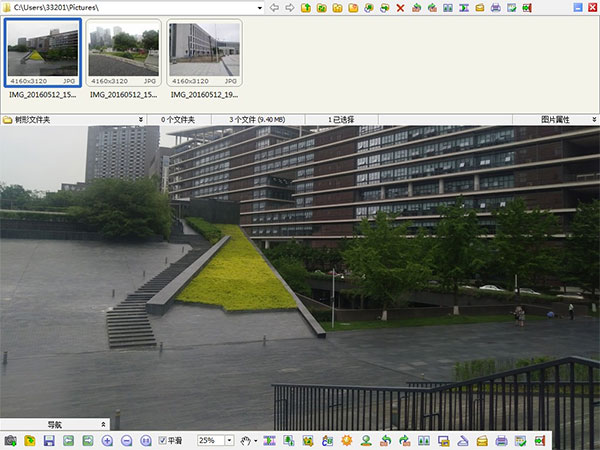Rotate right using top toolbar icon
This screenshot has height=450, width=600.
[x=432, y=7]
